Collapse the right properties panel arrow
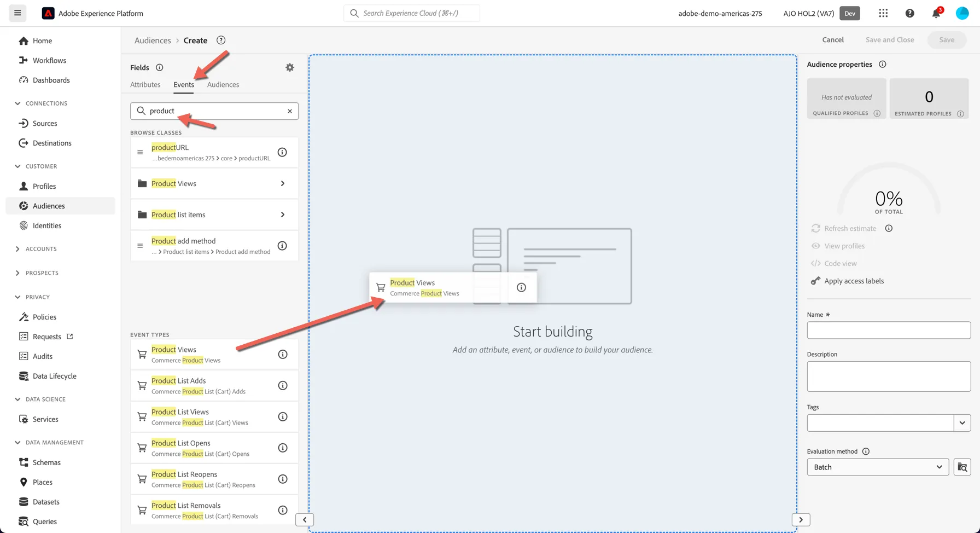 [x=801, y=520]
